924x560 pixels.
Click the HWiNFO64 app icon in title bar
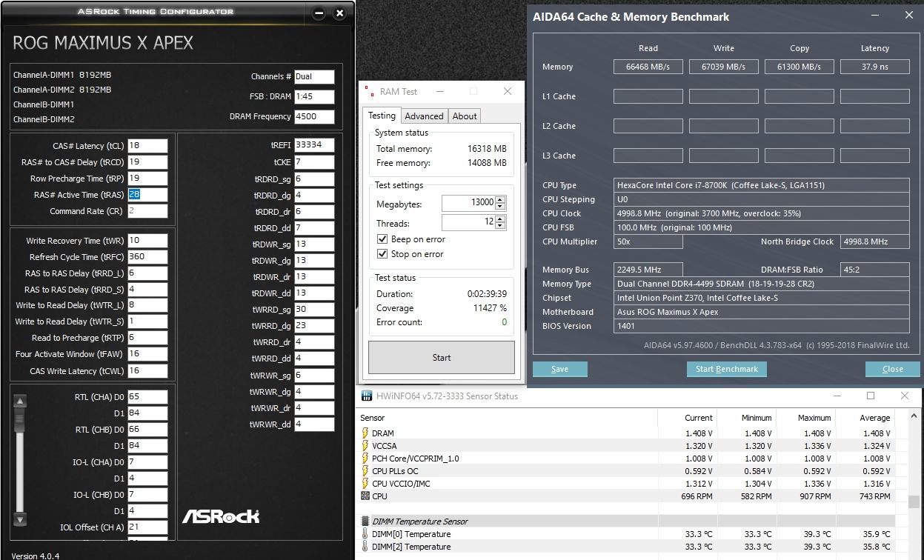pos(366,396)
